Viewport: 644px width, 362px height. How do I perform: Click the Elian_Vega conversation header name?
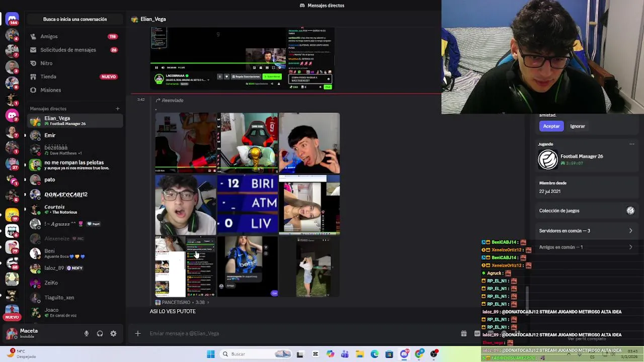(x=153, y=19)
